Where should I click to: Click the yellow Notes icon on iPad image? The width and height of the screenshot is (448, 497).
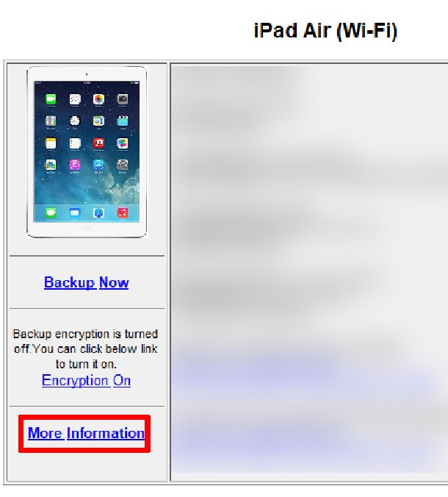tap(51, 143)
